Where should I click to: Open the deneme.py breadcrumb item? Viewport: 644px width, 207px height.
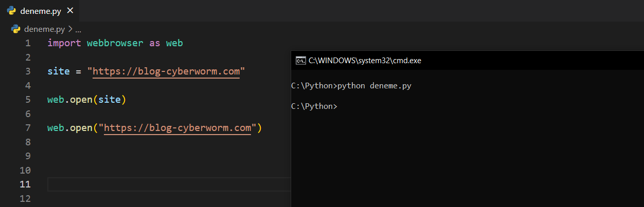pos(44,29)
